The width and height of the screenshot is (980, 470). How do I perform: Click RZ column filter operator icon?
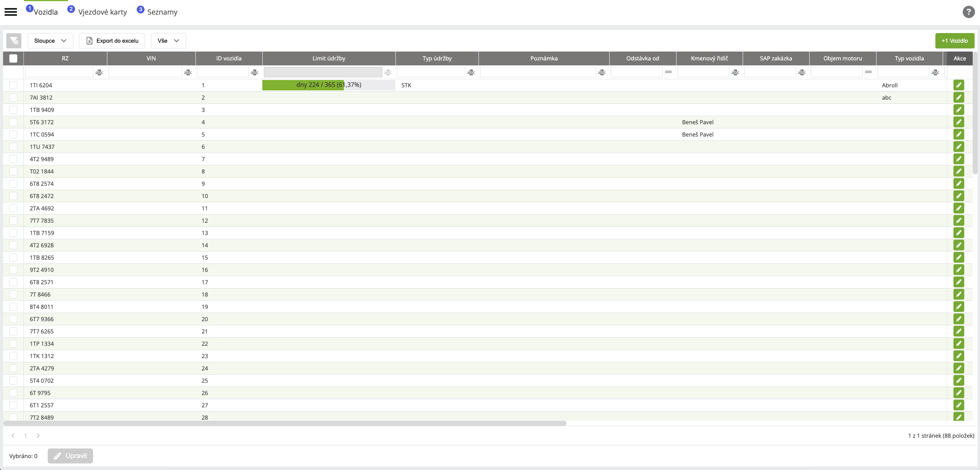[x=99, y=72]
